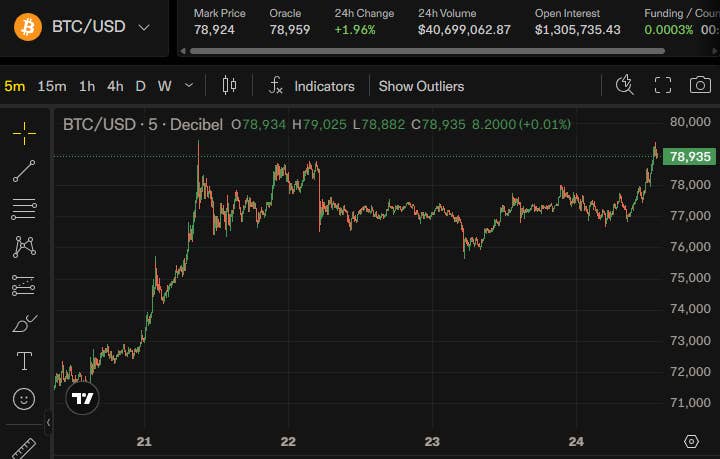This screenshot has width=720, height=459.
Task: Select the crosshair cursor tool
Action: pyautogui.click(x=24, y=133)
